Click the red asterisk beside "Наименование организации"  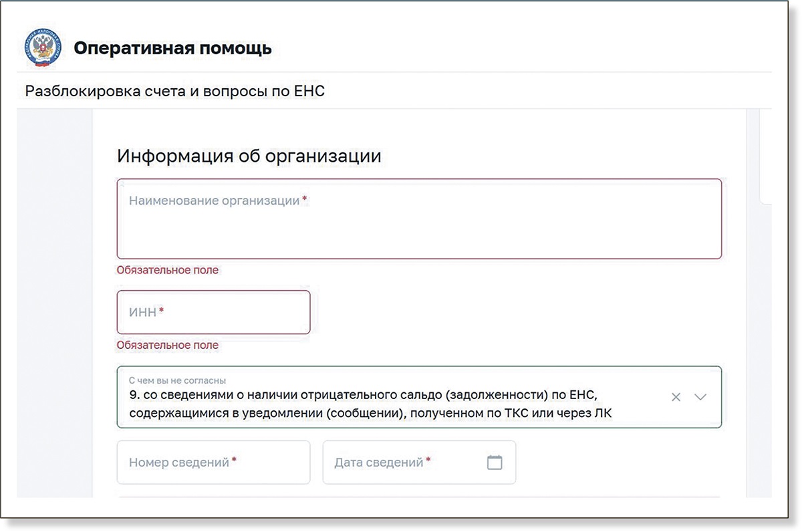point(305,200)
